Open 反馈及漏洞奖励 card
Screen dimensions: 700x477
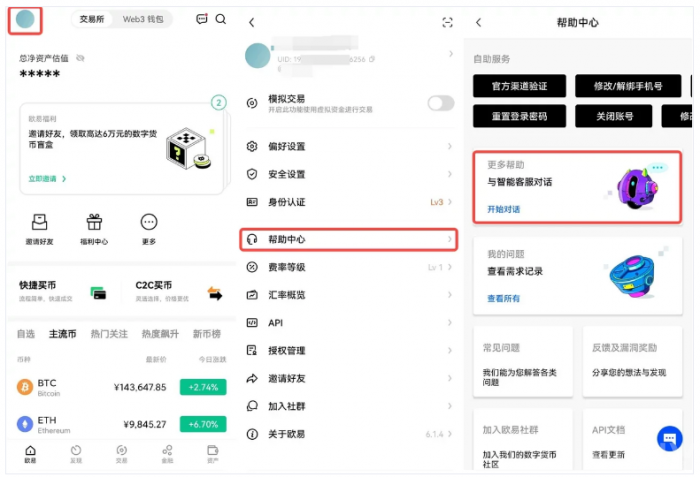[x=633, y=362]
